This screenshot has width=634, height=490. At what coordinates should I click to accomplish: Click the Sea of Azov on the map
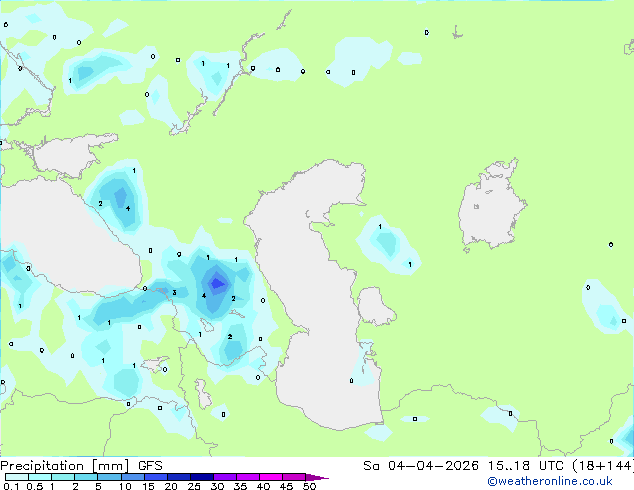(71, 154)
